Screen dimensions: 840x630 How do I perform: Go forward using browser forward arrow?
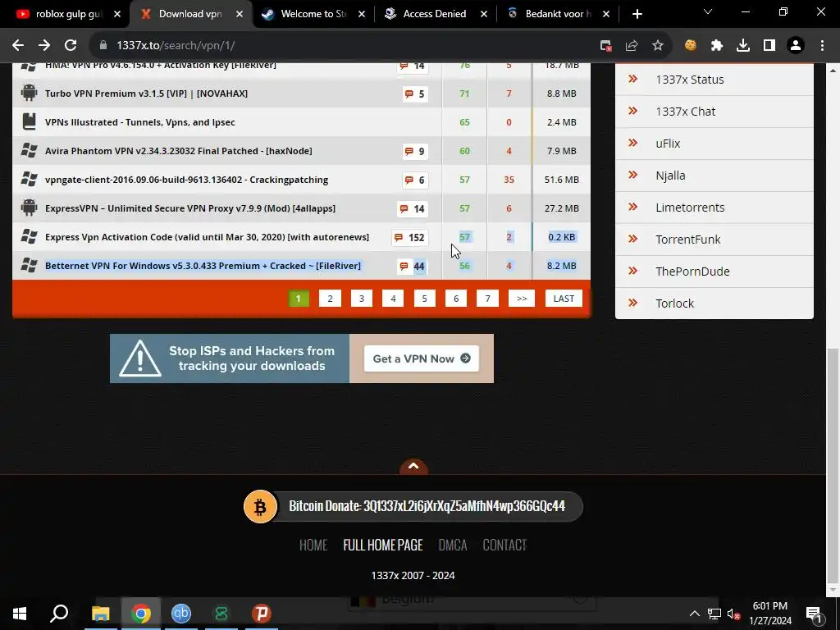click(x=44, y=46)
